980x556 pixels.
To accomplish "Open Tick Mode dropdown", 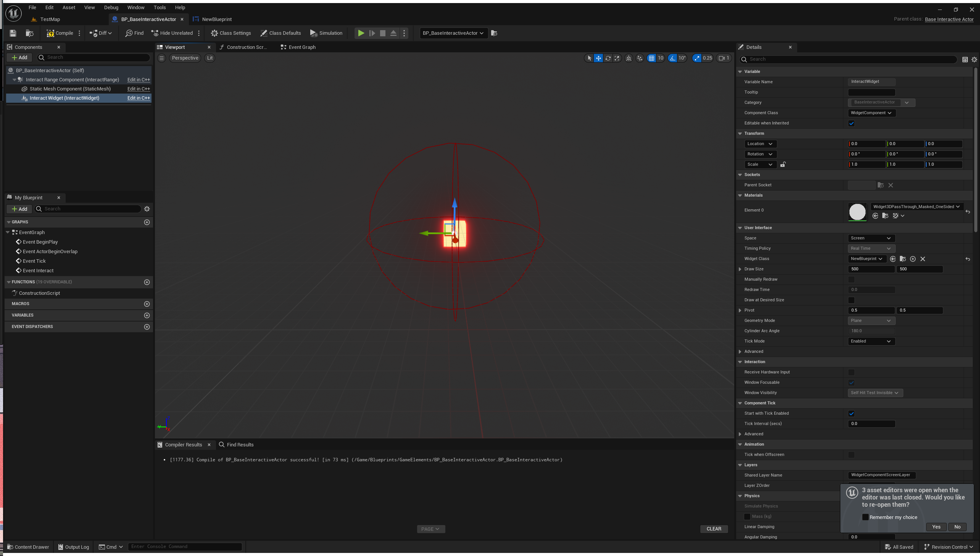I will tap(871, 341).
